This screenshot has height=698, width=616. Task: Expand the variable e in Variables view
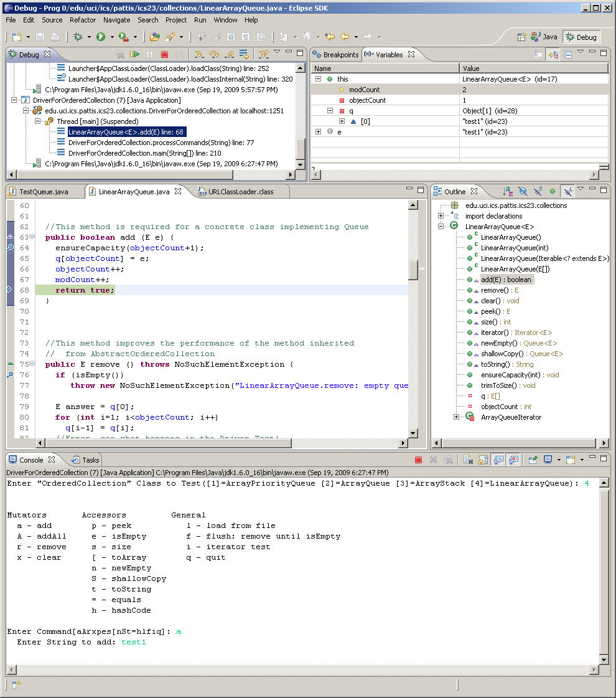(x=317, y=131)
